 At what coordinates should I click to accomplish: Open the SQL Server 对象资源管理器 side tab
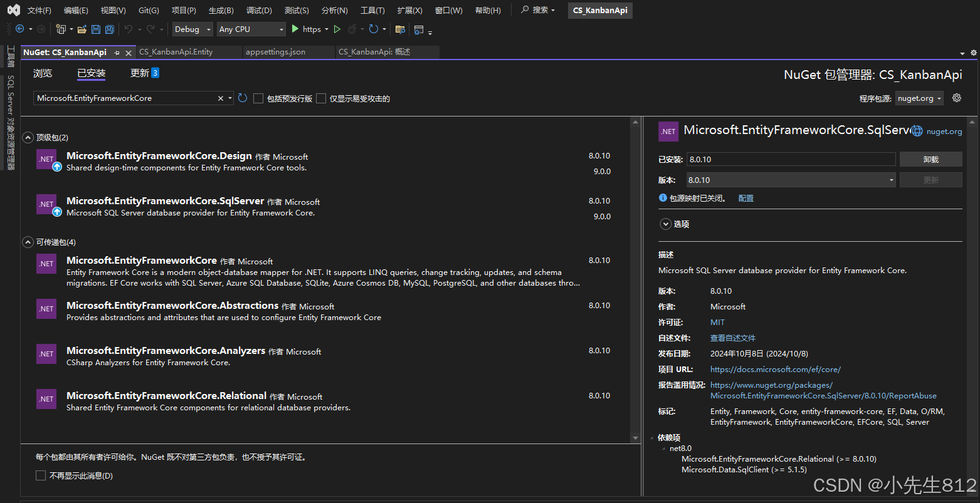pos(10,123)
